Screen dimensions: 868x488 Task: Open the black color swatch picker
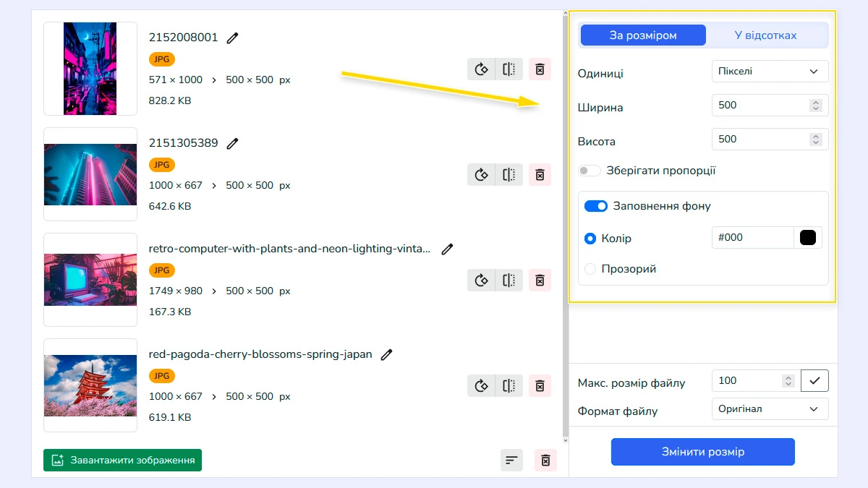coord(808,238)
